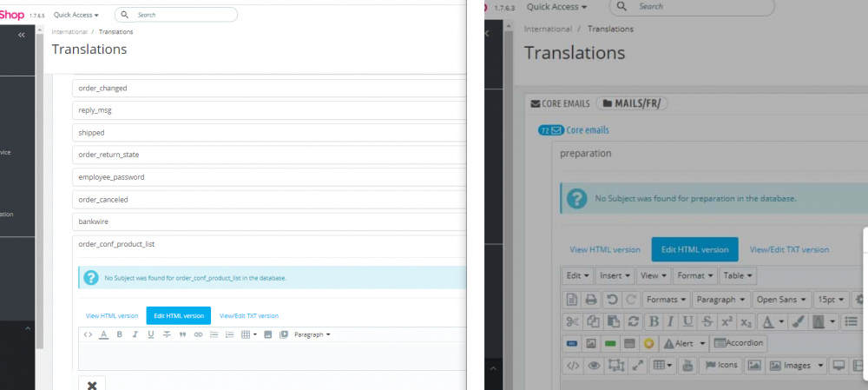Open Quick Access menu in right window

pos(556,7)
